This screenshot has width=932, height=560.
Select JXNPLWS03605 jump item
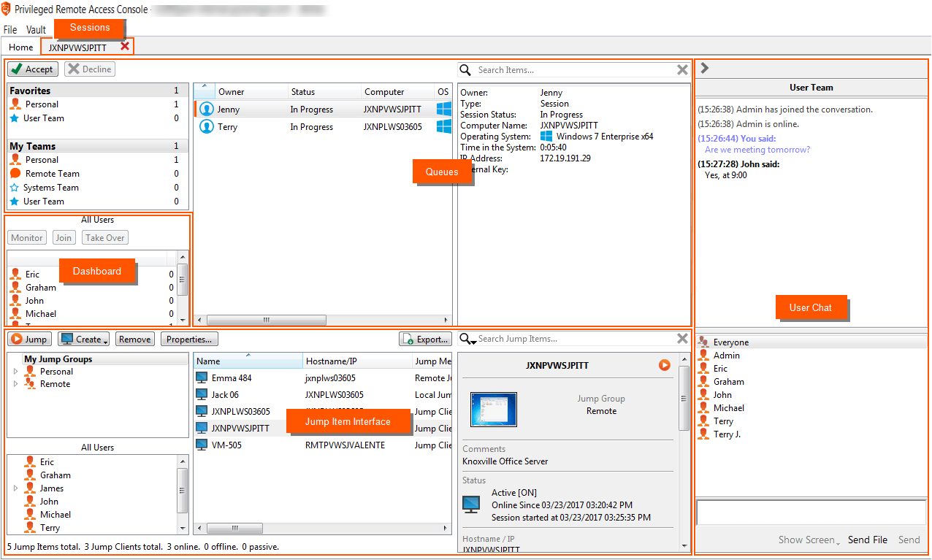[x=323, y=412]
